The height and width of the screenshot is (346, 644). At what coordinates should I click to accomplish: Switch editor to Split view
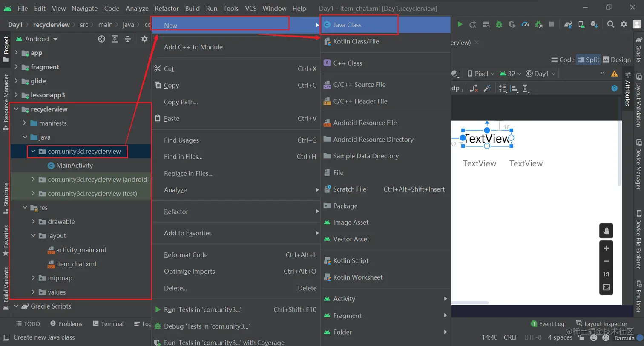[589, 60]
